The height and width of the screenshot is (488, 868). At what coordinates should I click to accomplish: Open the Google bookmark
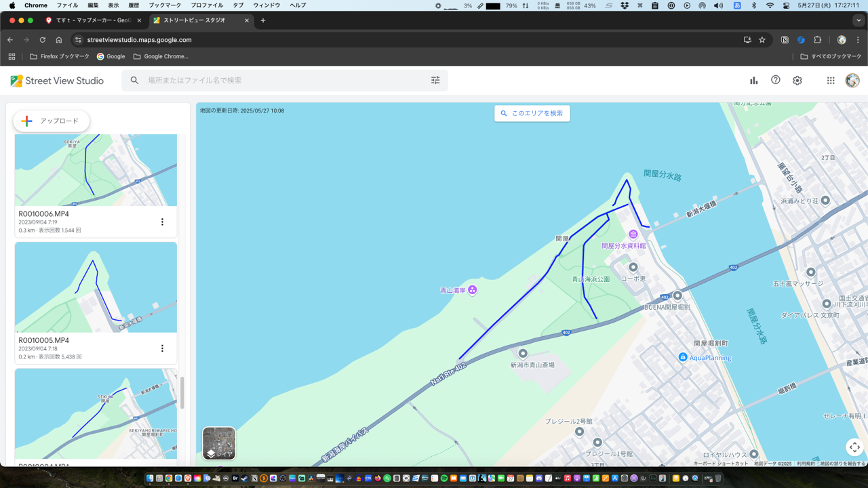[111, 56]
